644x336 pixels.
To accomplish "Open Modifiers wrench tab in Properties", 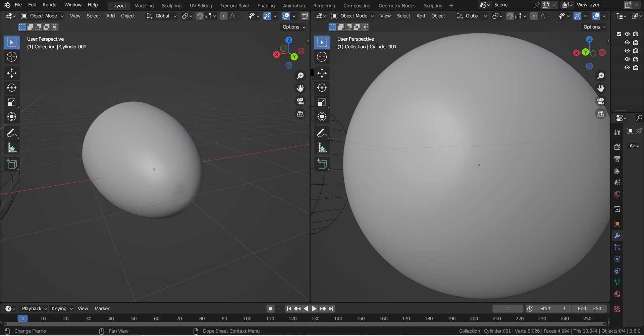I will (x=617, y=236).
